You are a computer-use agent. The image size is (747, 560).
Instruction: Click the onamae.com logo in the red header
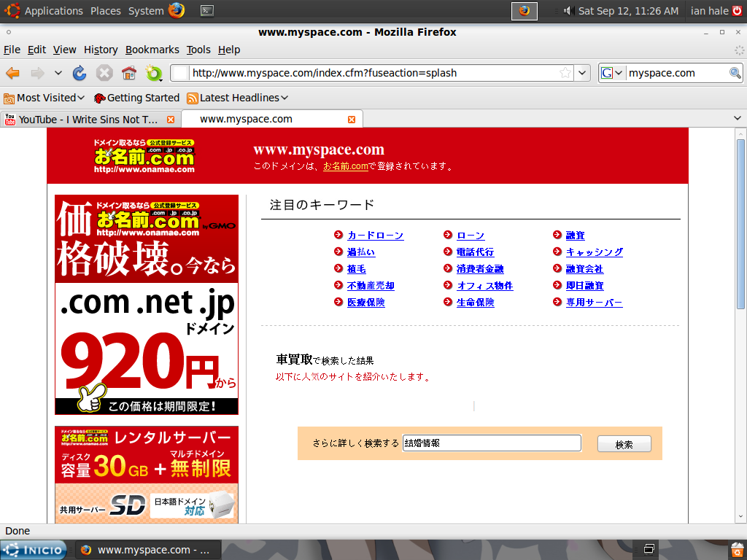pyautogui.click(x=144, y=156)
